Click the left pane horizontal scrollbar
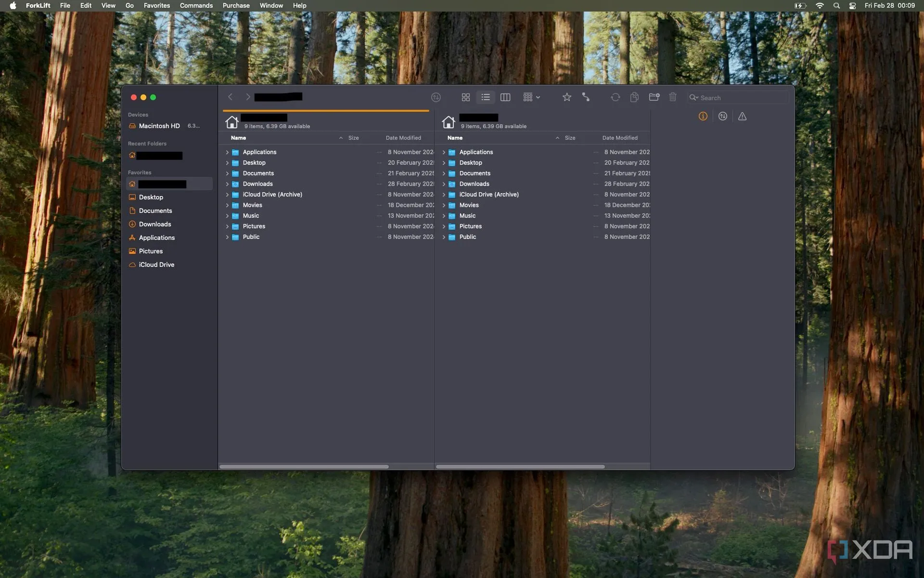 [304, 466]
